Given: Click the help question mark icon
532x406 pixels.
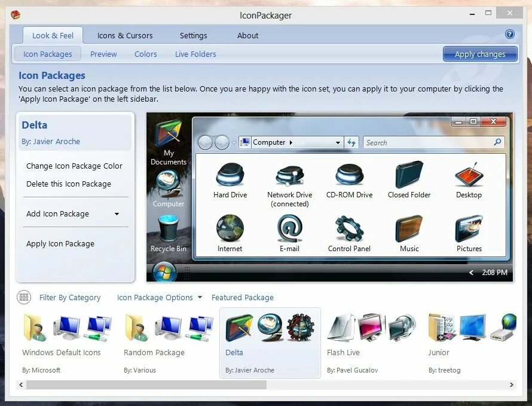Looking at the screenshot, I should 510,34.
